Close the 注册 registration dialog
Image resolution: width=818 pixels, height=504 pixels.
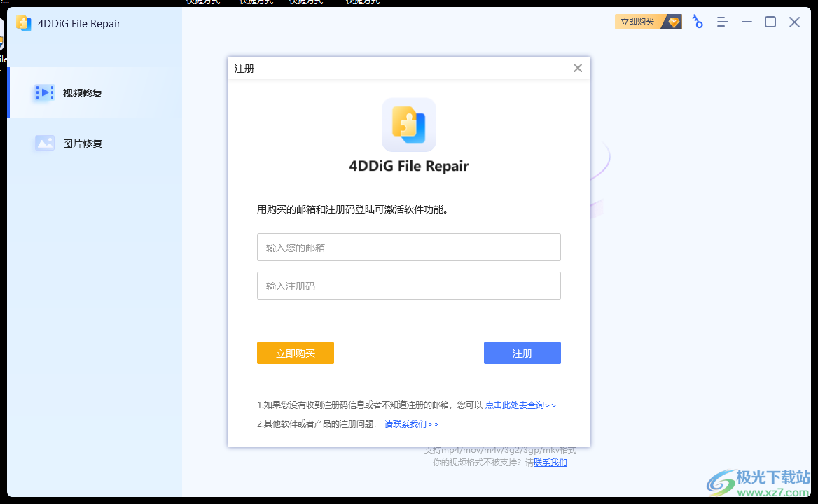pyautogui.click(x=578, y=69)
